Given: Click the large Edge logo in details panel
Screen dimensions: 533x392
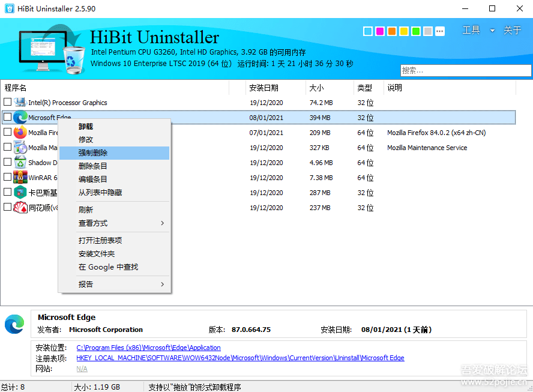Looking at the screenshot, I should [x=14, y=324].
